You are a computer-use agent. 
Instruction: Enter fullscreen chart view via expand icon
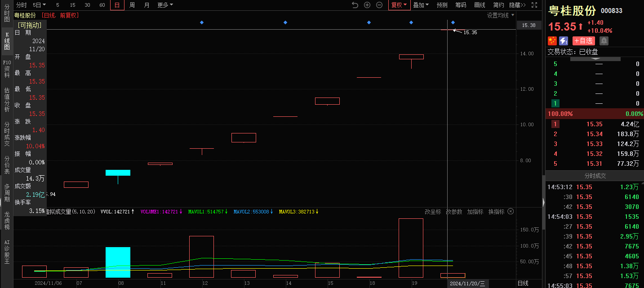click(534, 5)
